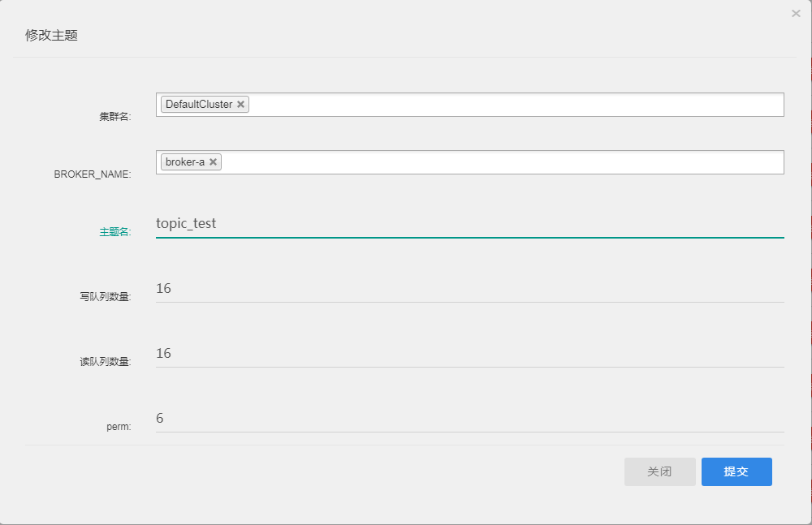Click the 提交 submit button
The width and height of the screenshot is (812, 525).
pyautogui.click(x=736, y=471)
